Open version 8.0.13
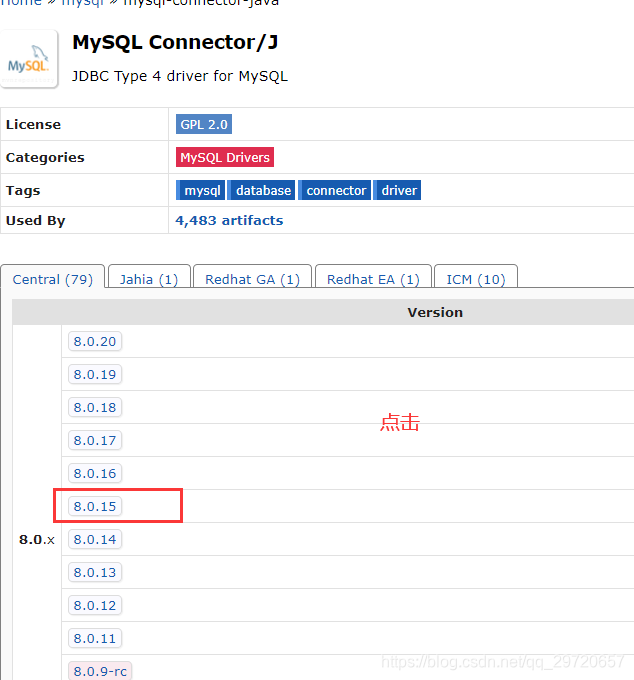This screenshot has width=634, height=680. tap(95, 572)
